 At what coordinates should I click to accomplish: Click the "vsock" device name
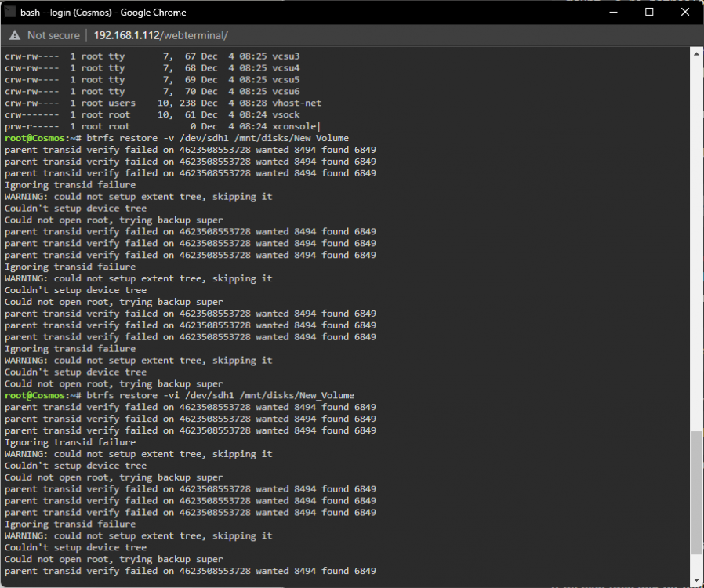(x=285, y=115)
